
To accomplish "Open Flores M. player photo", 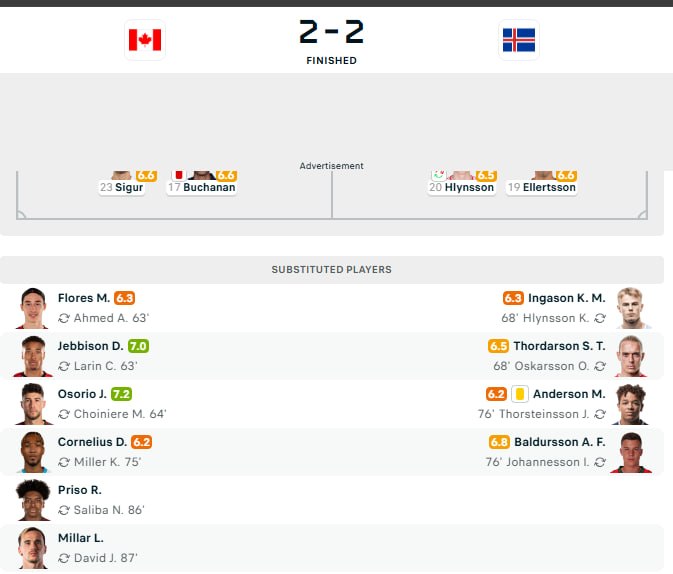I will click(x=33, y=308).
